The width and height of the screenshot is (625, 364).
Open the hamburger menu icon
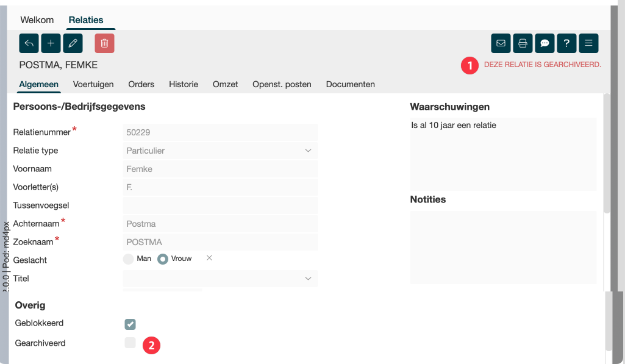[x=588, y=43]
